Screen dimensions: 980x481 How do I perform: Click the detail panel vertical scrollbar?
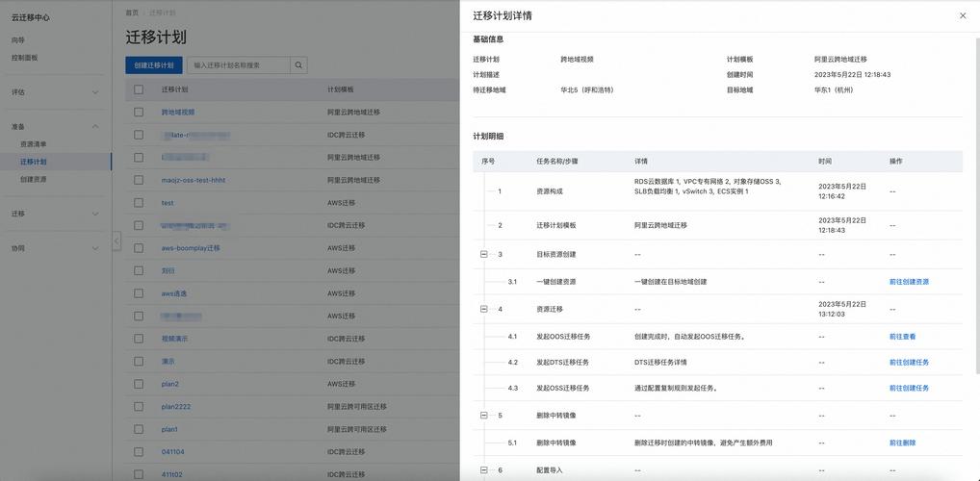[x=977, y=206]
